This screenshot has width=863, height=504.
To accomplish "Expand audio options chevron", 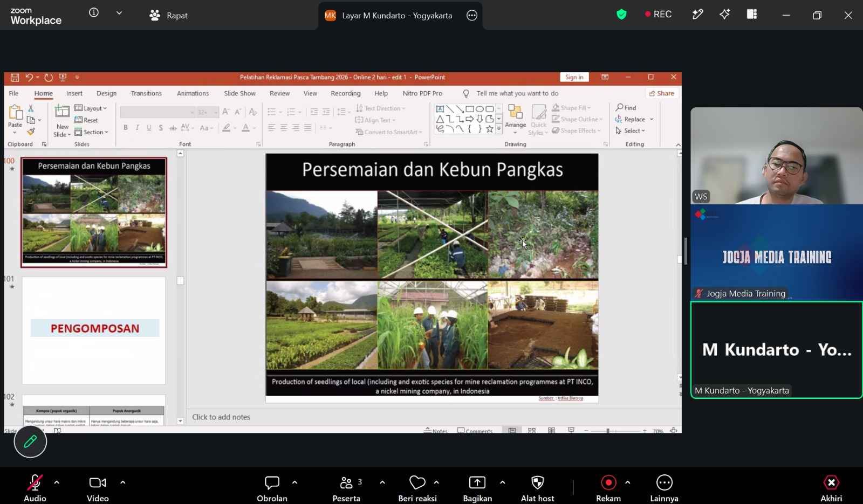I will [57, 482].
